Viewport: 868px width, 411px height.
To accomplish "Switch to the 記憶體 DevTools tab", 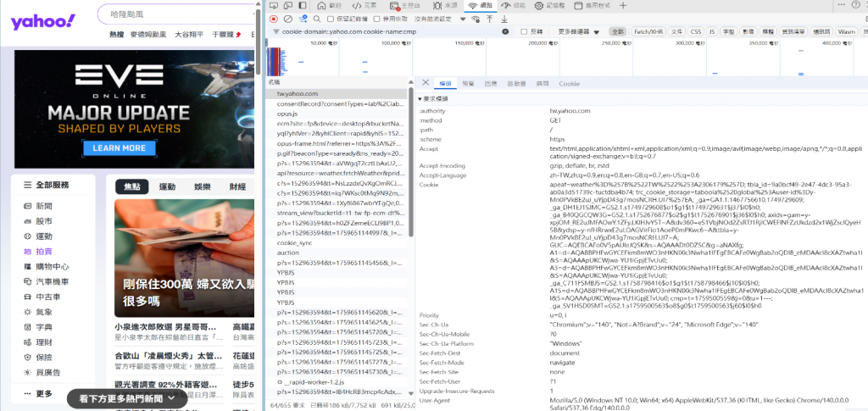I will (548, 6).
